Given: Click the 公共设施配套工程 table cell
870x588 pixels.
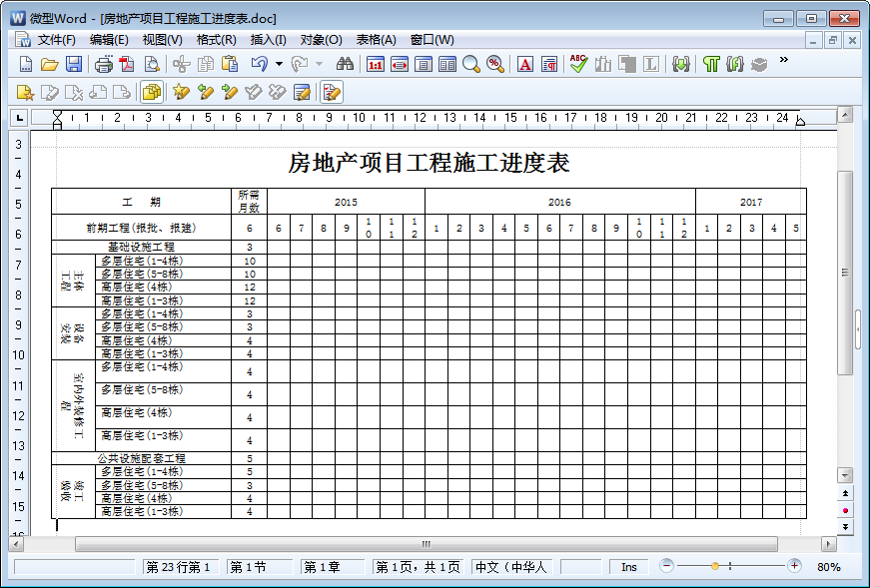Looking at the screenshot, I should click(x=141, y=458).
